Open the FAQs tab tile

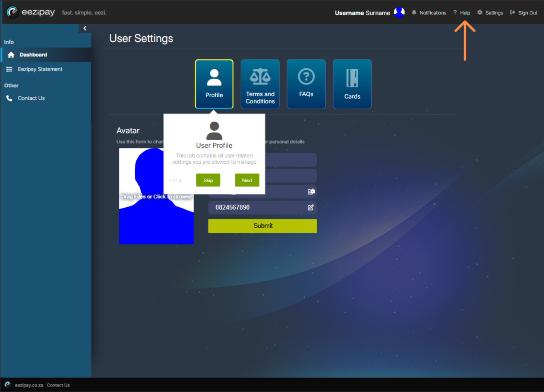306,84
